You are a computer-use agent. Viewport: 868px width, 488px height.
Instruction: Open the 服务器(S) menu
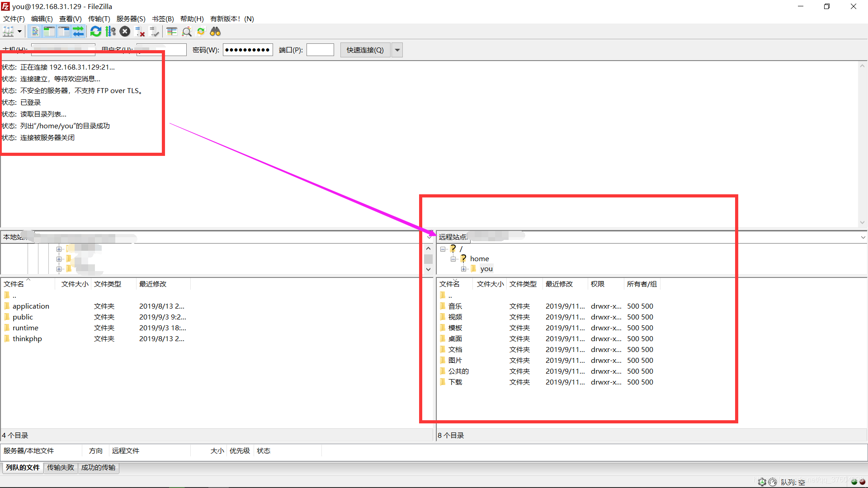[131, 19]
